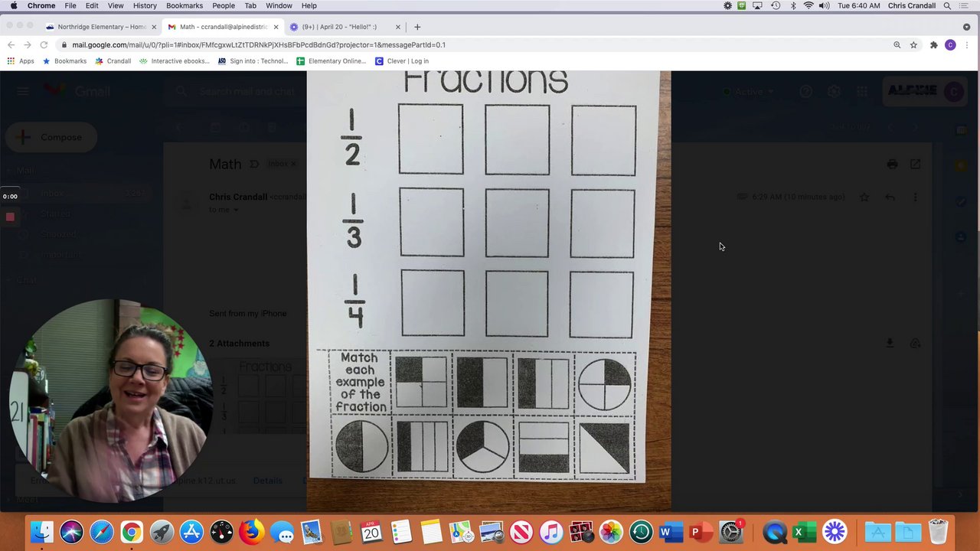The height and width of the screenshot is (551, 980).
Task: Go back with Chrome's back arrow
Action: tap(11, 45)
